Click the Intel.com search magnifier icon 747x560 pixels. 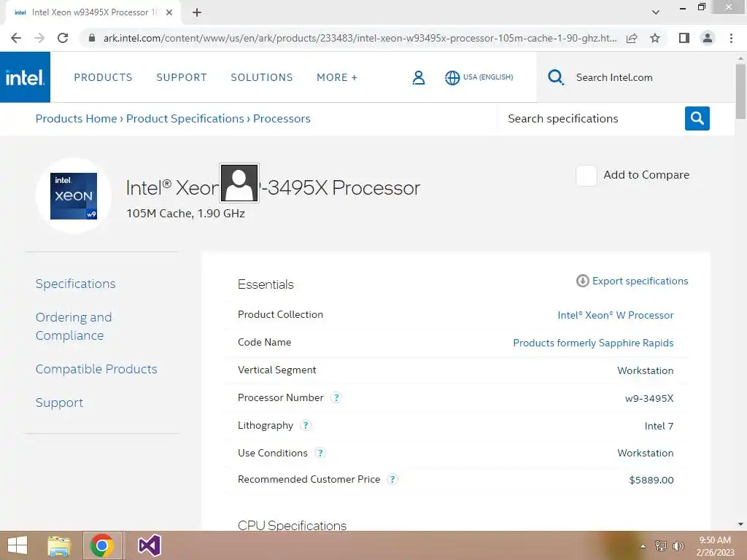(x=555, y=77)
